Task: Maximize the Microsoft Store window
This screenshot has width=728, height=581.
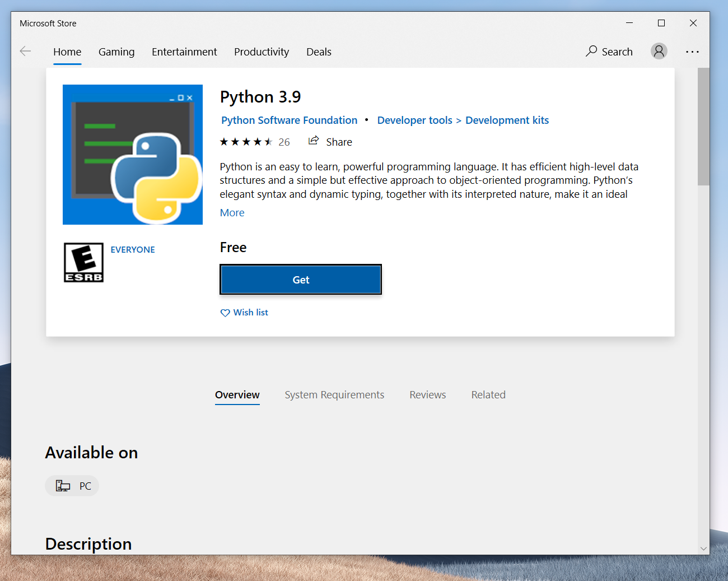Action: click(661, 23)
